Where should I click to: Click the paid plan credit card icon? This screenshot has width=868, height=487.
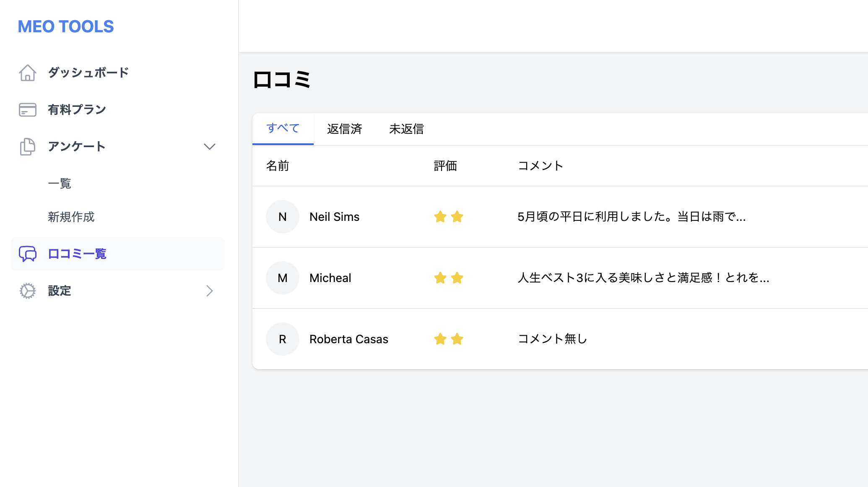tap(28, 110)
